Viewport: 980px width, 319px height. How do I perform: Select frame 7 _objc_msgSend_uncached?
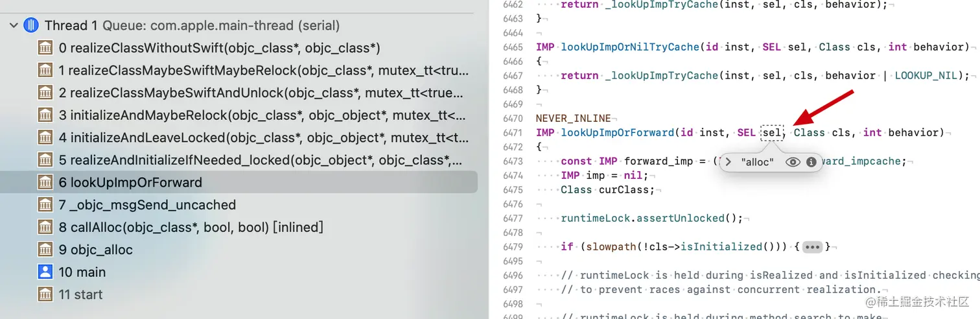pos(147,205)
